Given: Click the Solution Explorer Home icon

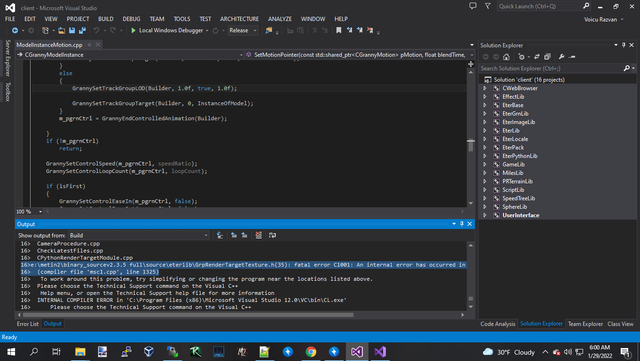Looking at the screenshot, I should click(506, 57).
